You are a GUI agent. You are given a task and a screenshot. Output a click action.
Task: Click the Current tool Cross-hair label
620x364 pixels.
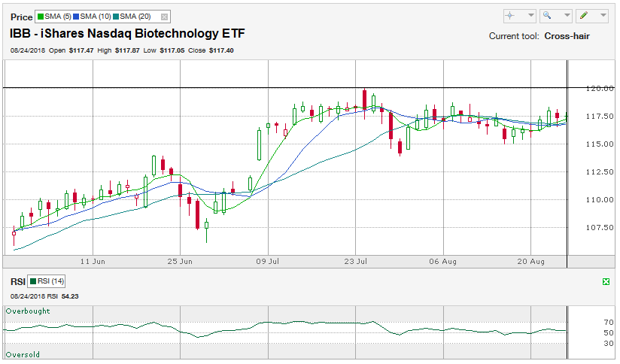coord(539,36)
